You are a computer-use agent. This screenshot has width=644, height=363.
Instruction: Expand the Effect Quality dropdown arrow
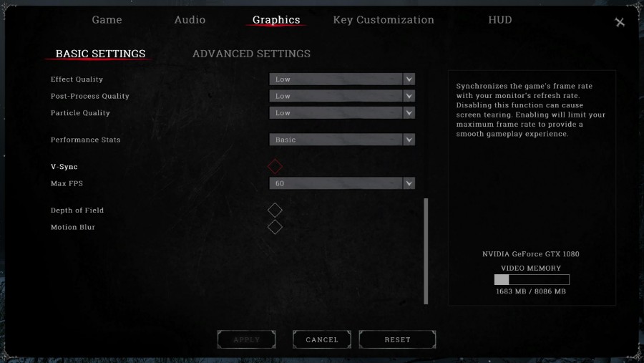[x=409, y=79]
